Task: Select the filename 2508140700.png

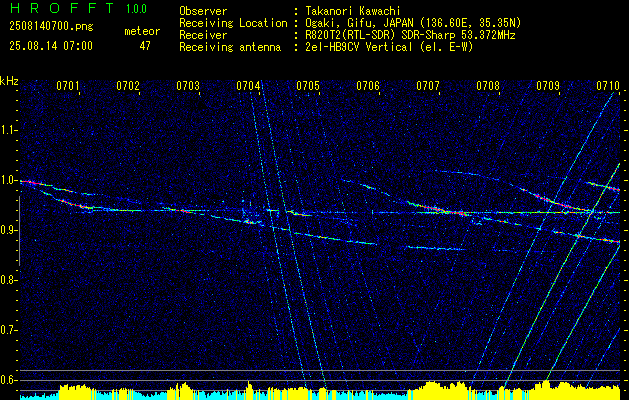Action: point(51,27)
